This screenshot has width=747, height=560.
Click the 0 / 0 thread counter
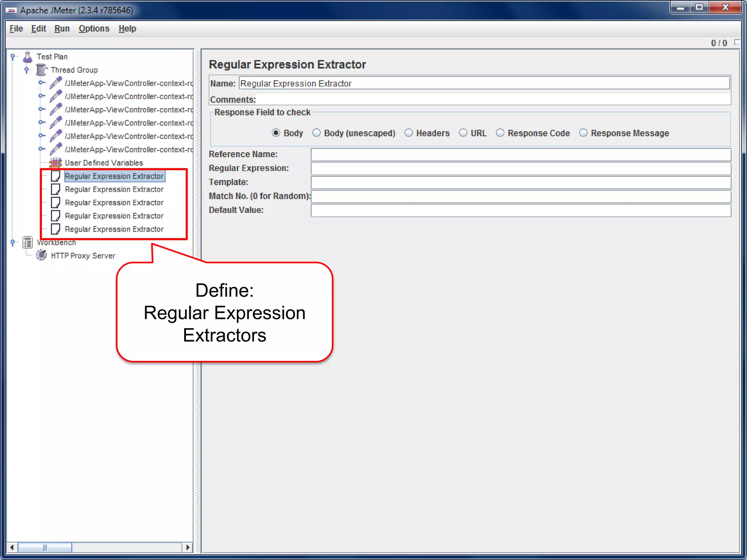point(719,43)
